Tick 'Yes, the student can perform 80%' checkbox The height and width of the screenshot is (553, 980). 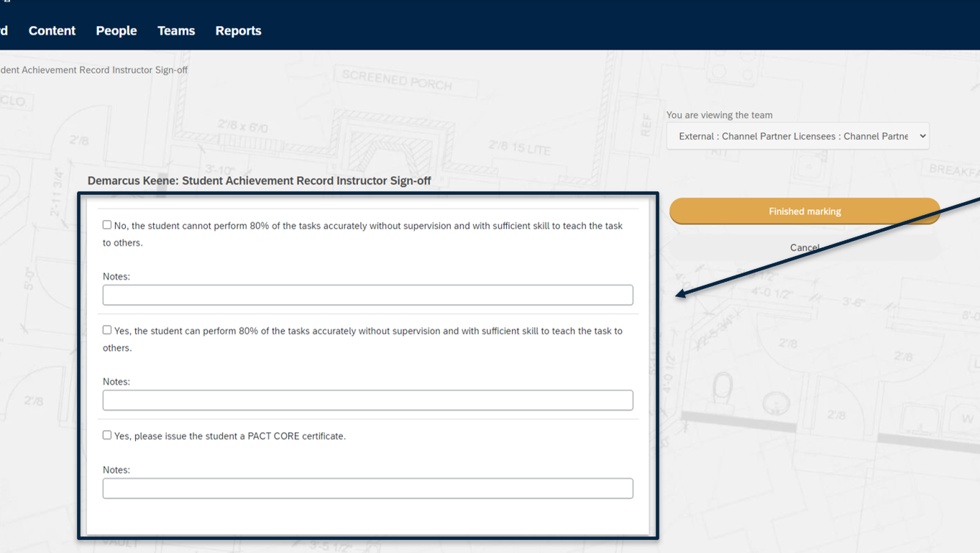pos(107,330)
